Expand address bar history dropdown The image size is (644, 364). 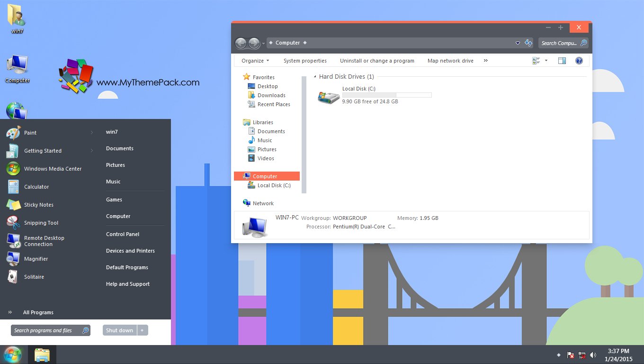[518, 43]
